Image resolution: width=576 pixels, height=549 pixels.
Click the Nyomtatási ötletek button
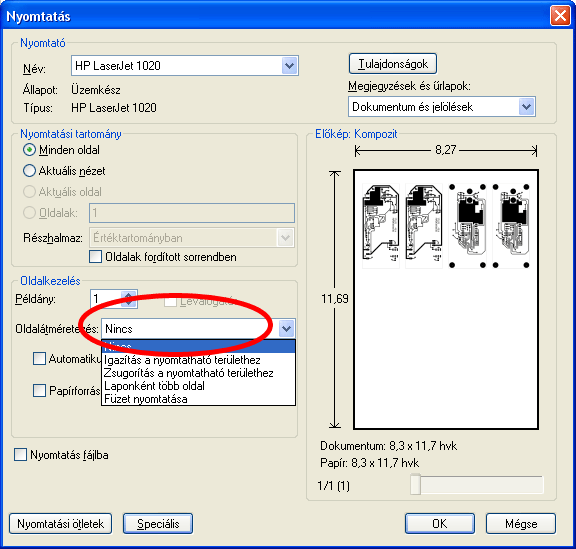tap(60, 524)
